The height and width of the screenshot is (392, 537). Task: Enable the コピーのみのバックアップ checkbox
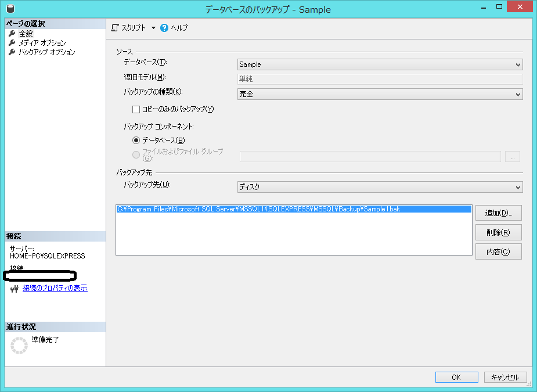tap(136, 109)
